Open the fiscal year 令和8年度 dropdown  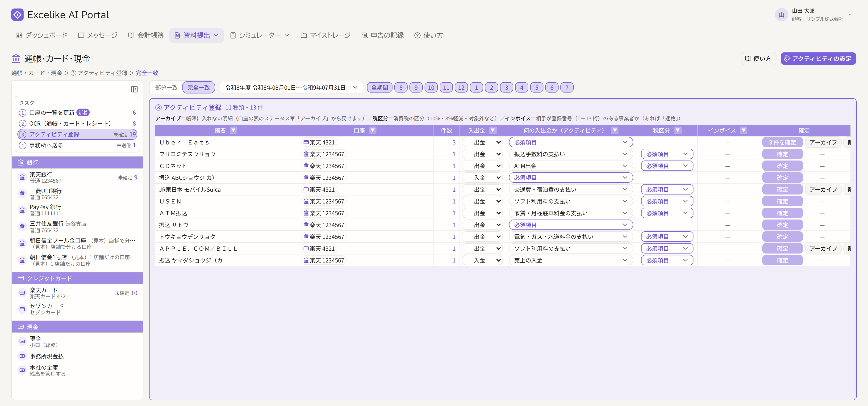(291, 87)
